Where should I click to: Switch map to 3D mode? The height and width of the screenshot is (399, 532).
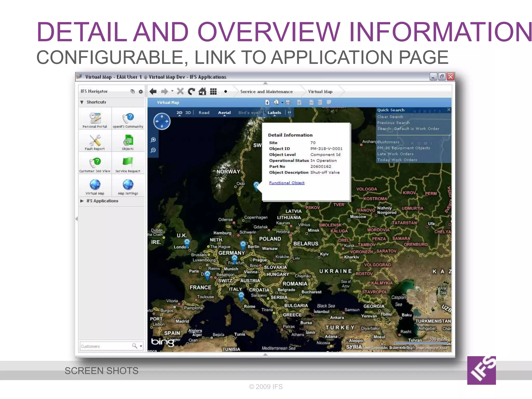pyautogui.click(x=188, y=113)
